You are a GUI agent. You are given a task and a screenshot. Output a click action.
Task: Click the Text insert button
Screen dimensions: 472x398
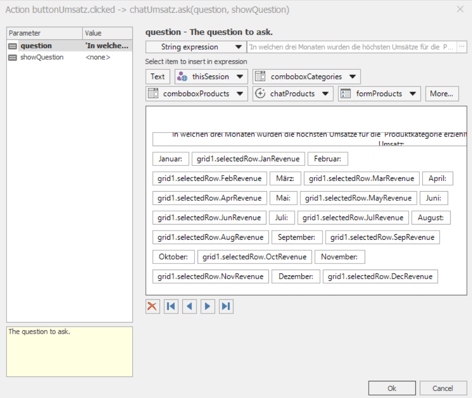(x=158, y=77)
